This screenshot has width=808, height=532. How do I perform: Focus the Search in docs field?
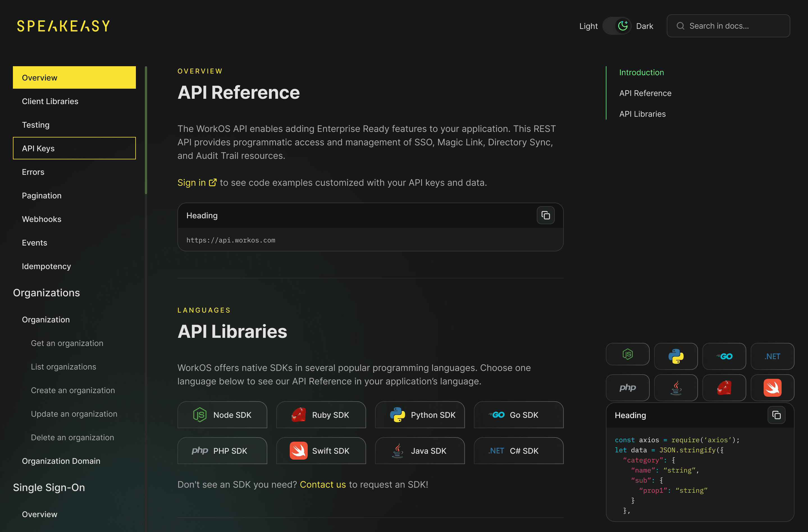(728, 26)
